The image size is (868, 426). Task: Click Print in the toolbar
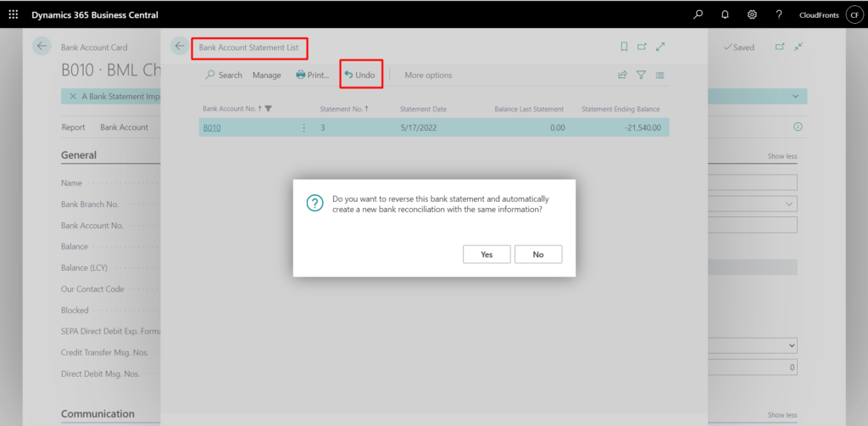(313, 75)
